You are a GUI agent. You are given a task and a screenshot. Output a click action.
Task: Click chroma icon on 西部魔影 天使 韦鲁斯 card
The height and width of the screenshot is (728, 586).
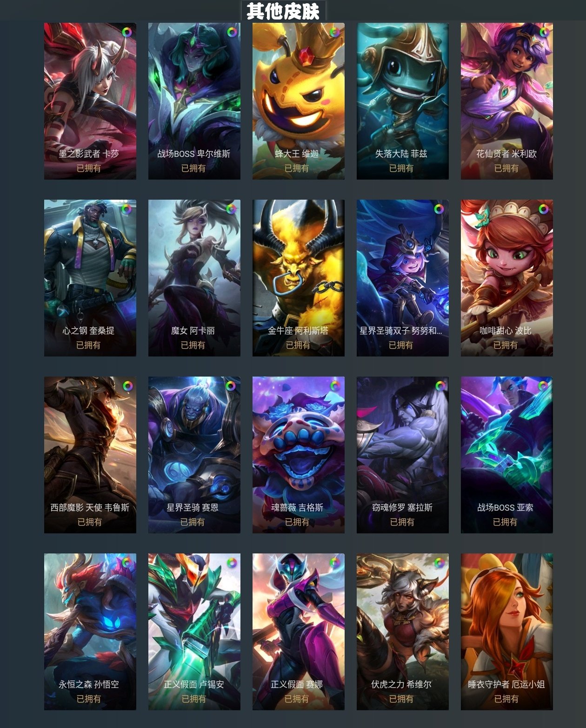(x=127, y=386)
